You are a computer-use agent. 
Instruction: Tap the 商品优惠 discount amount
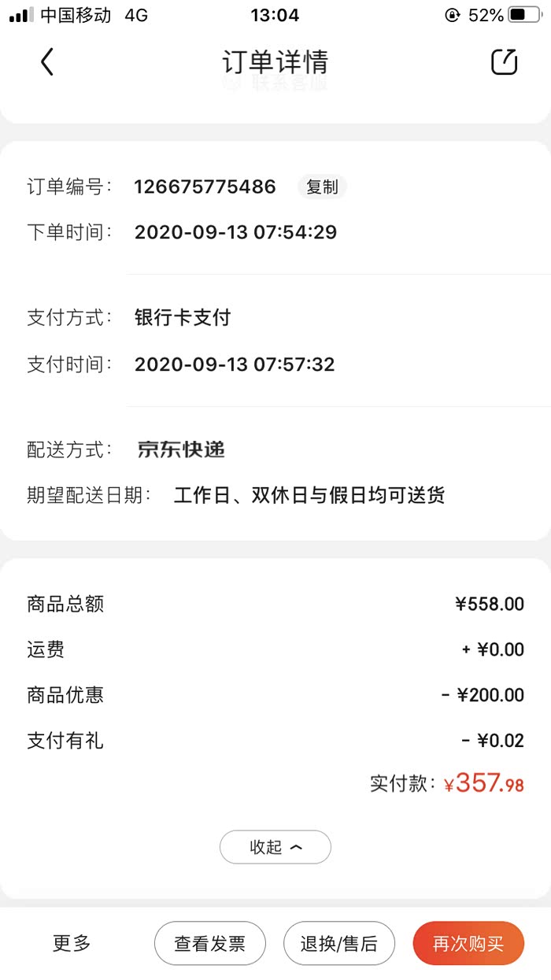tap(483, 695)
